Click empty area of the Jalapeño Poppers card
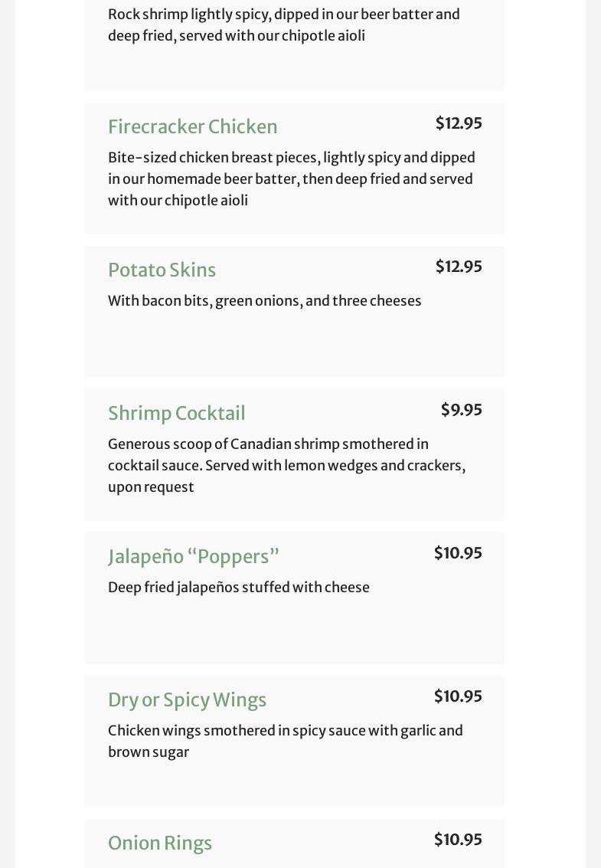The height and width of the screenshot is (868, 601). [295, 631]
